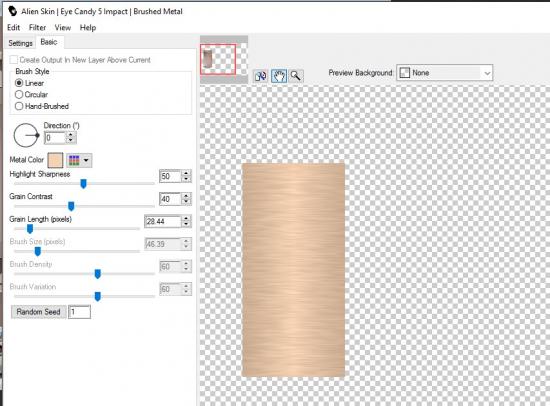Select the magnifier zoom tool

tap(296, 76)
